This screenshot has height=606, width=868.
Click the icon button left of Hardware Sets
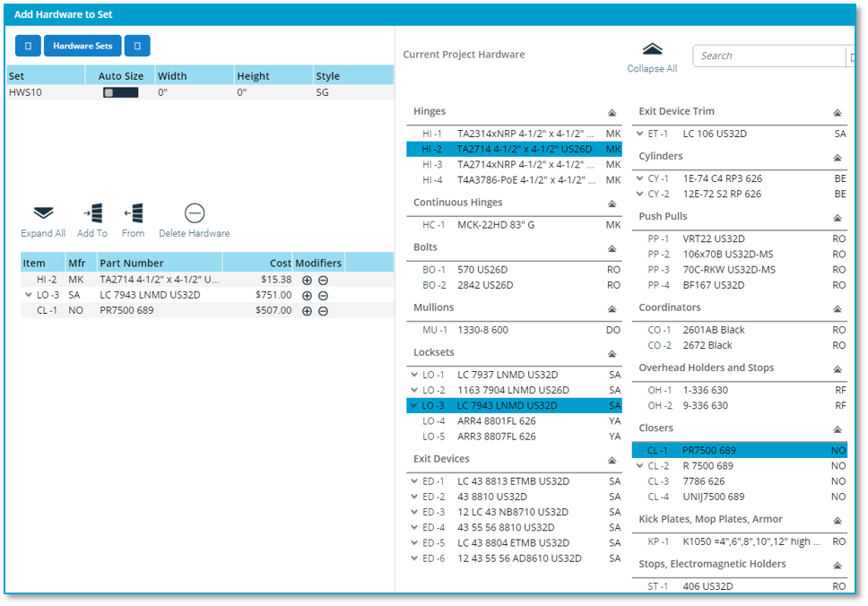pos(28,46)
